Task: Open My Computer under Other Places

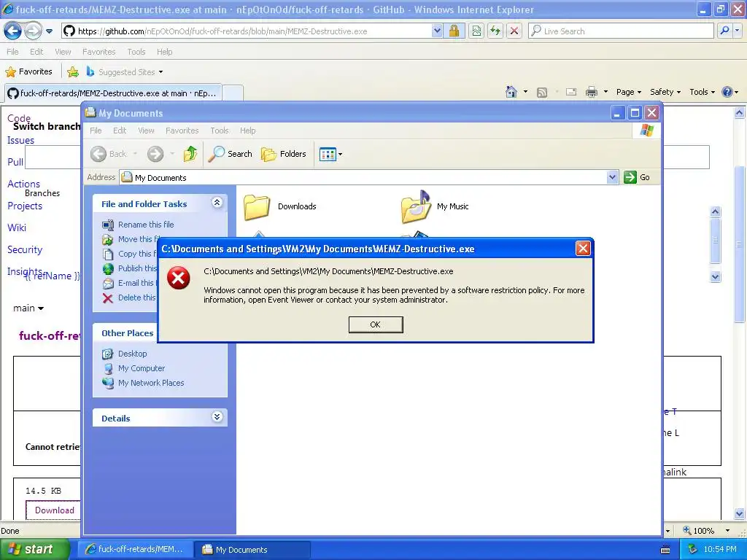Action: coord(142,368)
